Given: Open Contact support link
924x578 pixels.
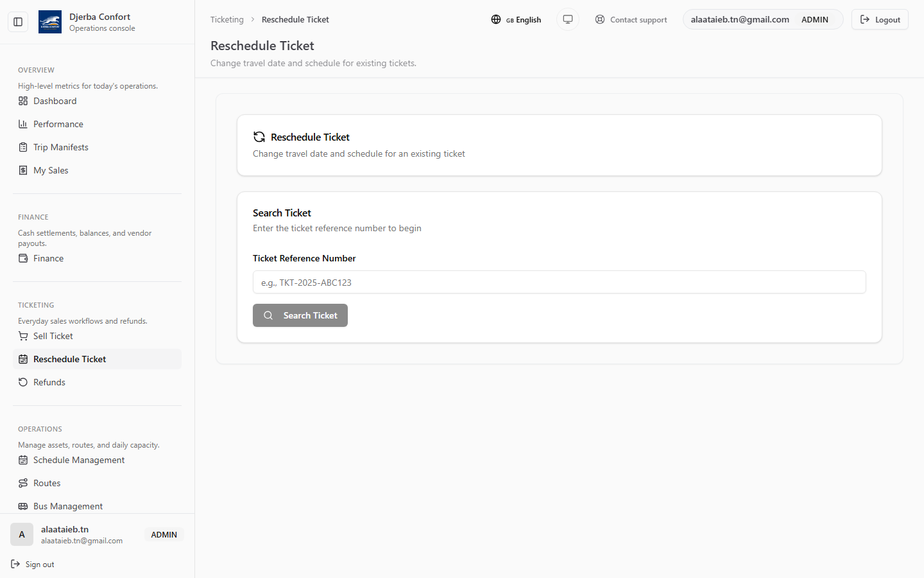Looking at the screenshot, I should [631, 20].
